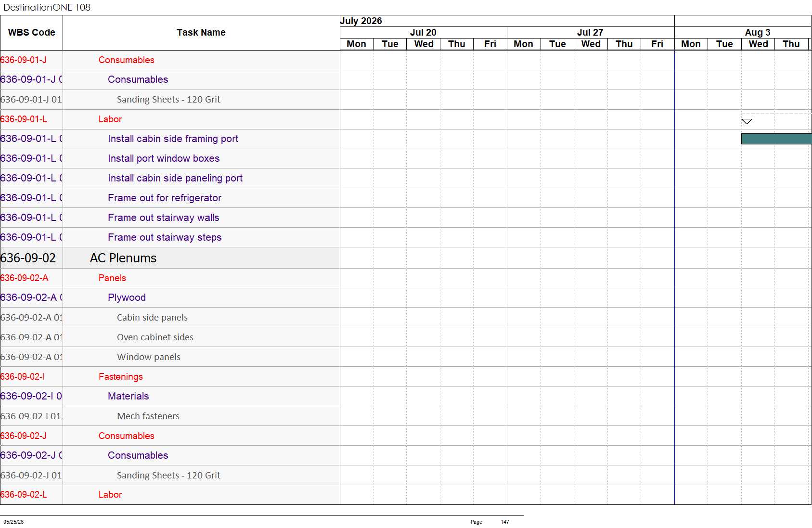Select 'Install cabin side paneling port'
Image resolution: width=812 pixels, height=528 pixels.
[175, 178]
